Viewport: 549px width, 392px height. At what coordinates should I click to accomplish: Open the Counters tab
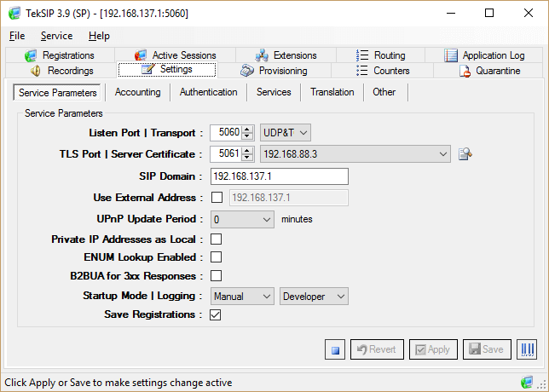[382, 71]
